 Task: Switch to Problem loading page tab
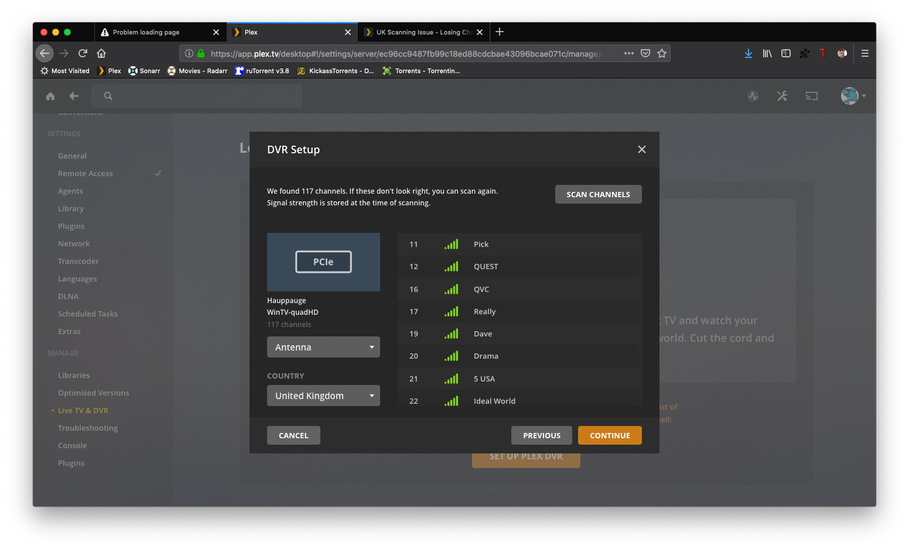[158, 32]
